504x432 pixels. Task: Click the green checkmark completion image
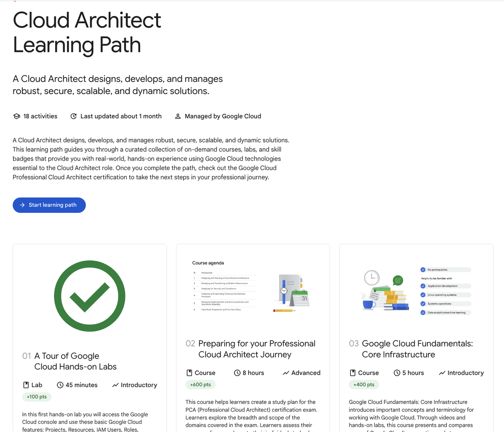(90, 296)
